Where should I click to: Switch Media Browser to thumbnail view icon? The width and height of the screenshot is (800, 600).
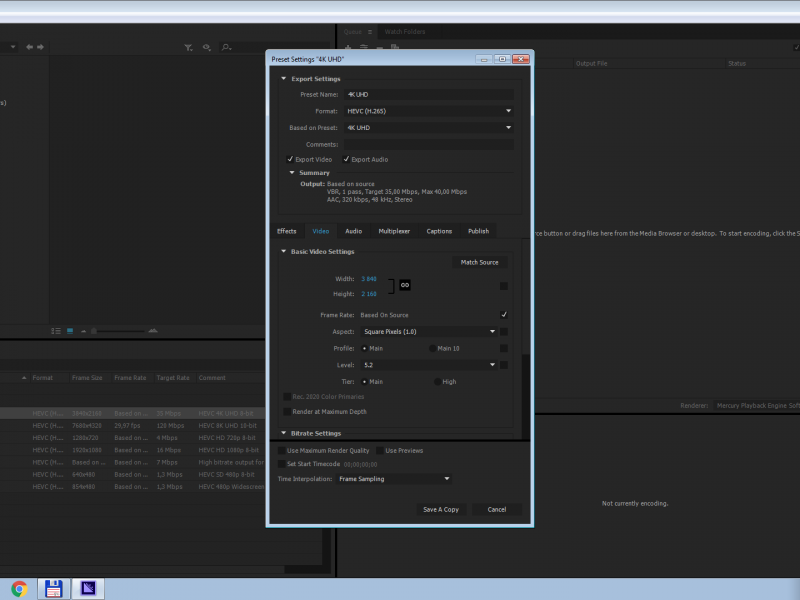(70, 331)
